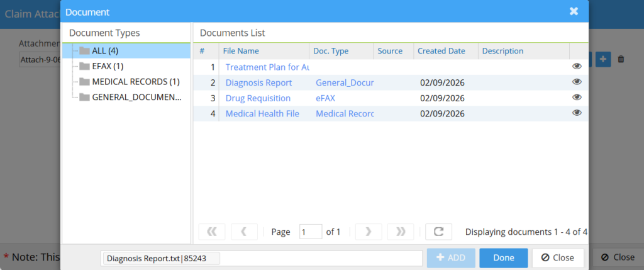Go to the next page arrow
The height and width of the screenshot is (270, 644).
[x=369, y=232]
